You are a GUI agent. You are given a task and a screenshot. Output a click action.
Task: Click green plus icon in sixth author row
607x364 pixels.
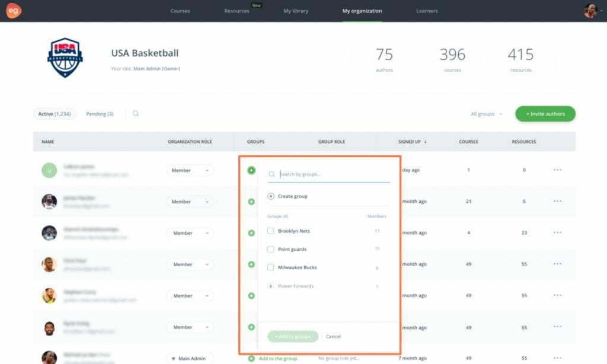pyautogui.click(x=251, y=327)
